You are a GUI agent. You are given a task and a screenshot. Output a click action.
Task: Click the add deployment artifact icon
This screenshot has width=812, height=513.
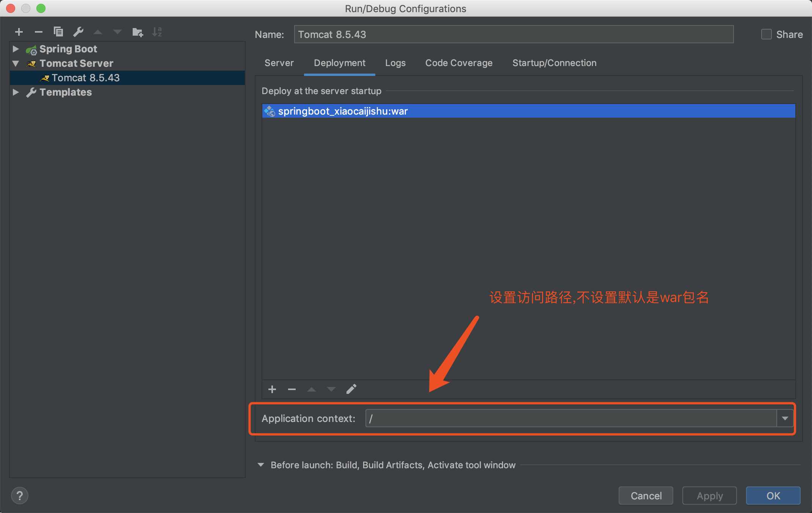point(271,389)
